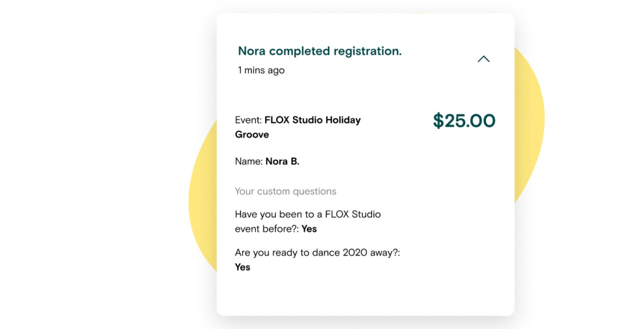Click the yellow shape right of the card

click(x=529, y=119)
